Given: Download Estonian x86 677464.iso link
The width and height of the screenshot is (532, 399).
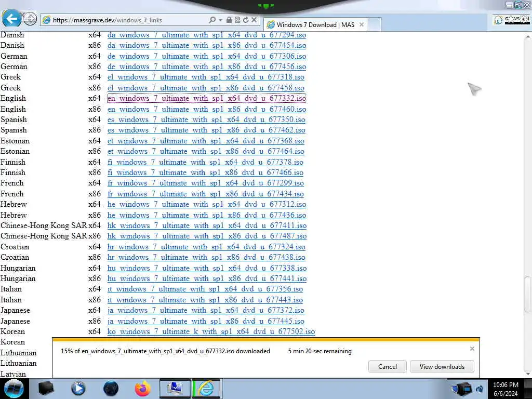Looking at the screenshot, I should [x=206, y=151].
